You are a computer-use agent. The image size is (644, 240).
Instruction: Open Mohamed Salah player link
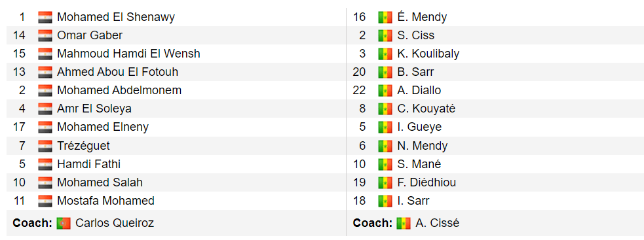(100, 182)
